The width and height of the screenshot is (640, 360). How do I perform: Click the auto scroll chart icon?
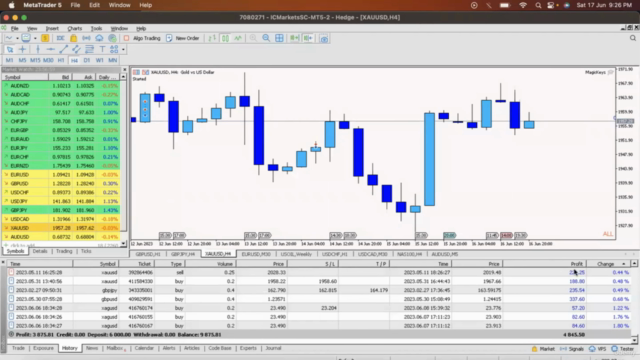pyautogui.click(x=294, y=38)
